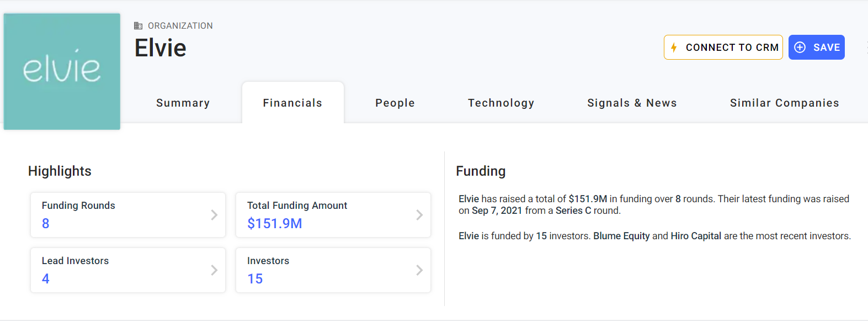Image resolution: width=868 pixels, height=321 pixels.
Task: Expand the Total Funding Amount chevron
Action: click(419, 215)
